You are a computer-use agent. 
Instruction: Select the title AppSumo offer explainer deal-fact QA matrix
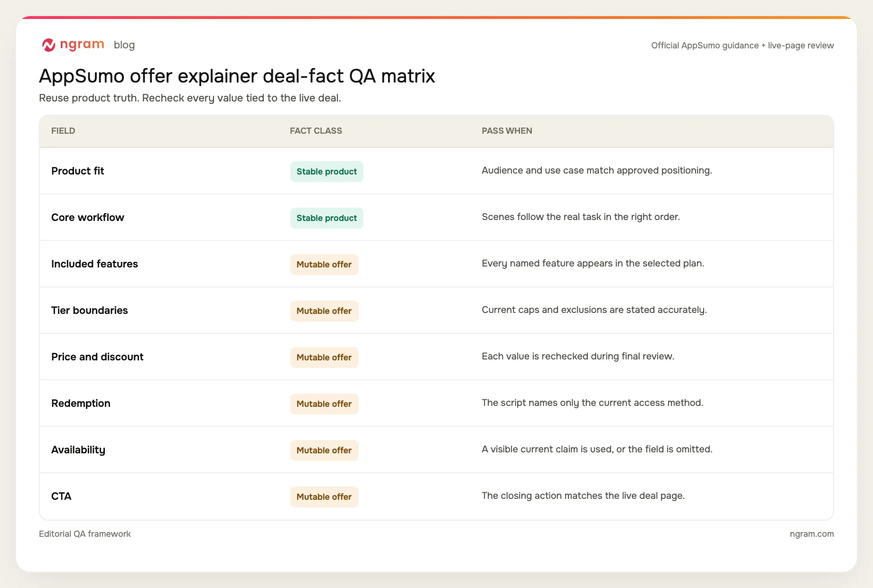click(237, 76)
